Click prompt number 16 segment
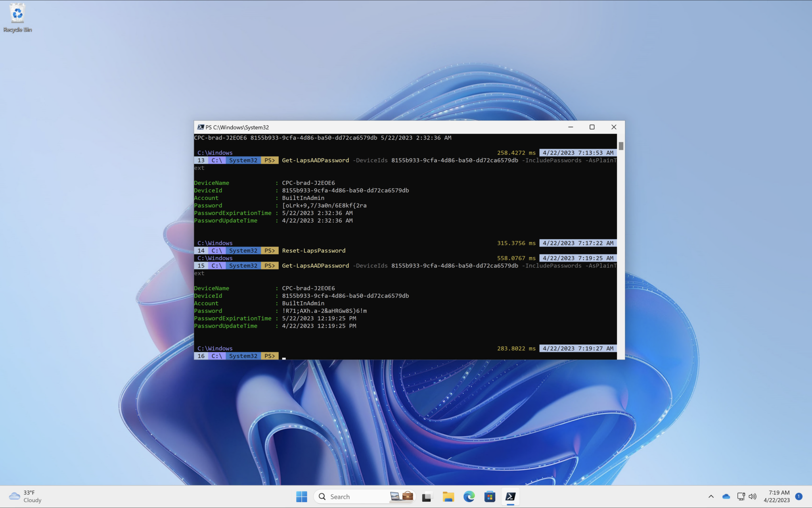Screen dimensions: 812x508 tap(201, 356)
